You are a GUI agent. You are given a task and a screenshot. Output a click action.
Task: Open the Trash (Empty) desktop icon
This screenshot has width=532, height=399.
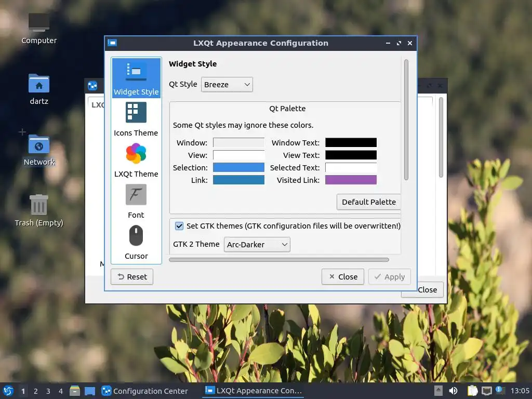click(x=39, y=210)
